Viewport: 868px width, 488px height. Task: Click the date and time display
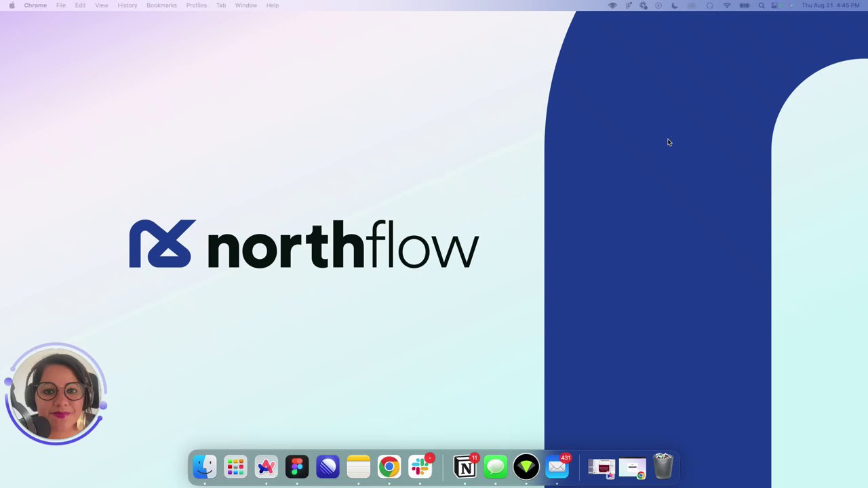[x=831, y=5]
